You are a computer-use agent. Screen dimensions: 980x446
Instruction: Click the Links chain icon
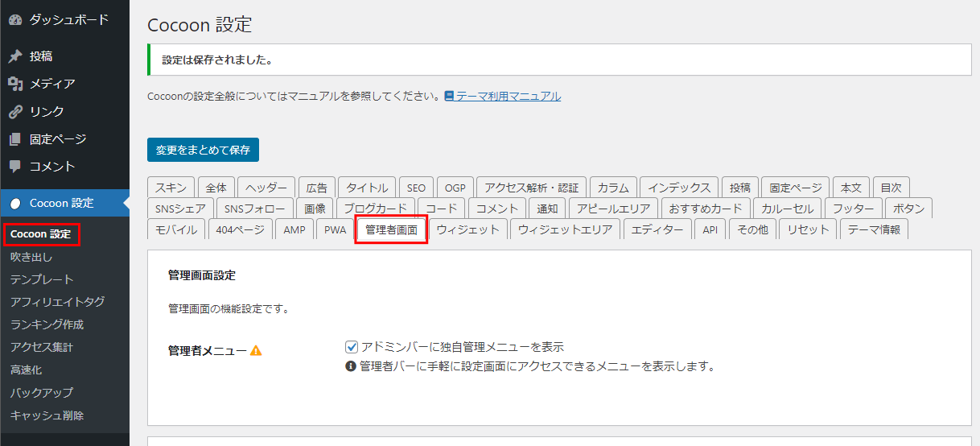[x=14, y=112]
